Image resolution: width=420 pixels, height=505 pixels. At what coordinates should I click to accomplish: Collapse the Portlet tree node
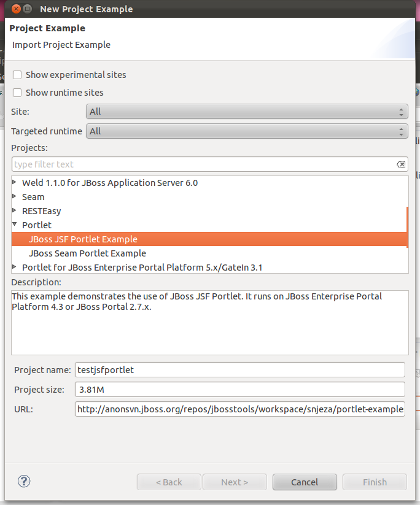point(15,224)
